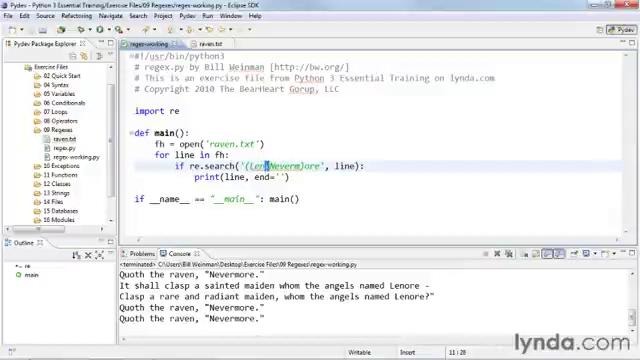Open the Back history dropdown arrow
Image resolution: width=640 pixels, height=360 pixels.
coord(231,29)
